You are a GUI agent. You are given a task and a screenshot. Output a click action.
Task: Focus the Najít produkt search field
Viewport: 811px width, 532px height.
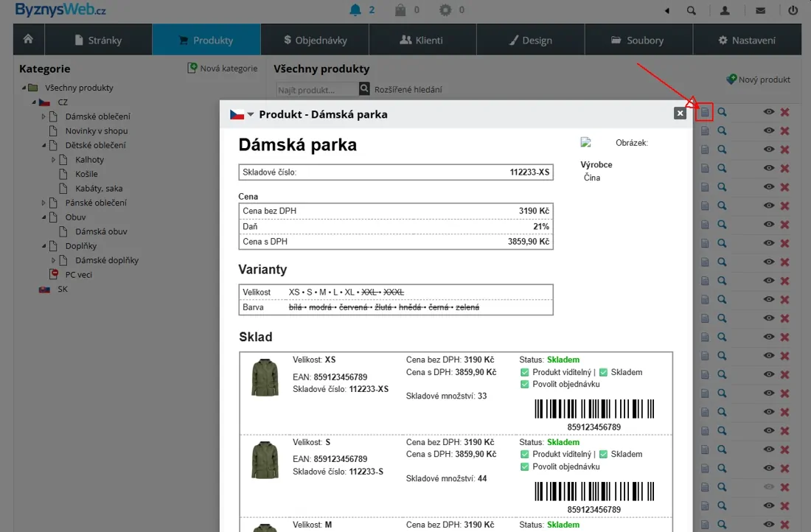click(316, 89)
